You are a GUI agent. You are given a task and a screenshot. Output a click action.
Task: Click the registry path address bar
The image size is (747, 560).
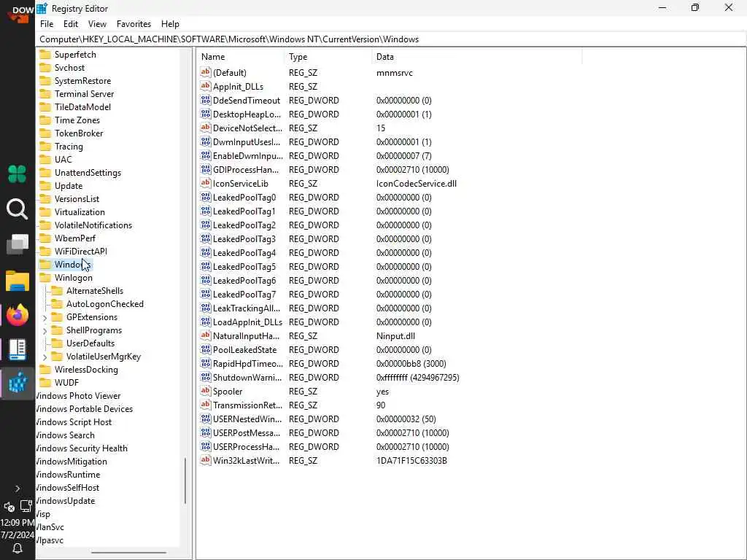pyautogui.click(x=391, y=39)
